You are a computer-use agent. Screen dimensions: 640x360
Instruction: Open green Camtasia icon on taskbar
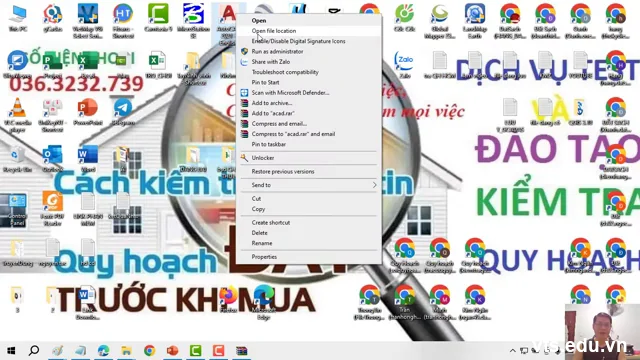(196, 351)
